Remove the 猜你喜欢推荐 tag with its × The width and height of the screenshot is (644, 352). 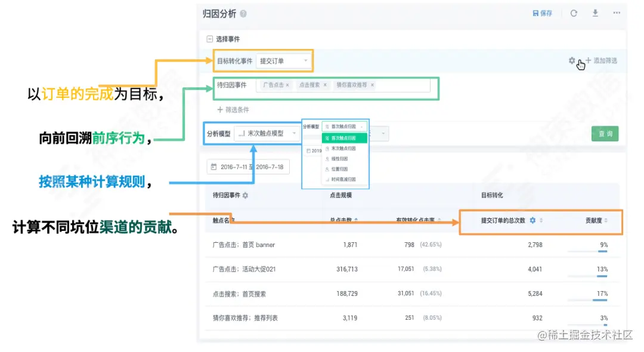point(372,85)
